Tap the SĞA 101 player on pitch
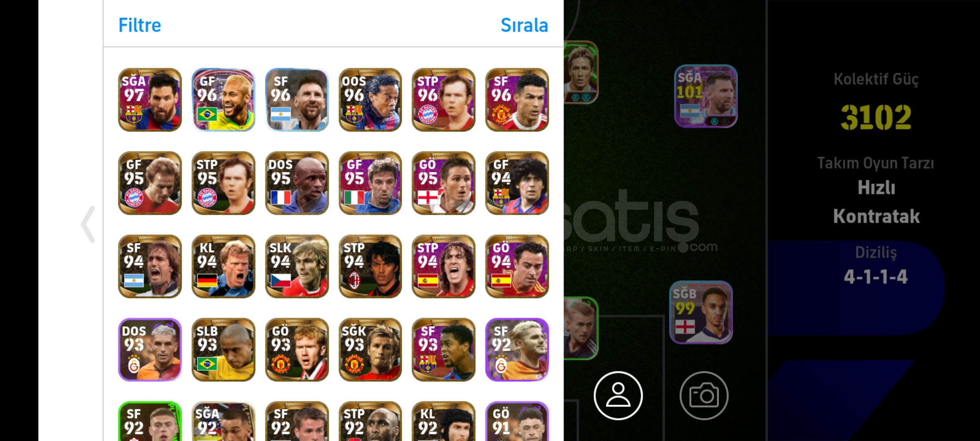This screenshot has height=441, width=980. click(x=706, y=96)
